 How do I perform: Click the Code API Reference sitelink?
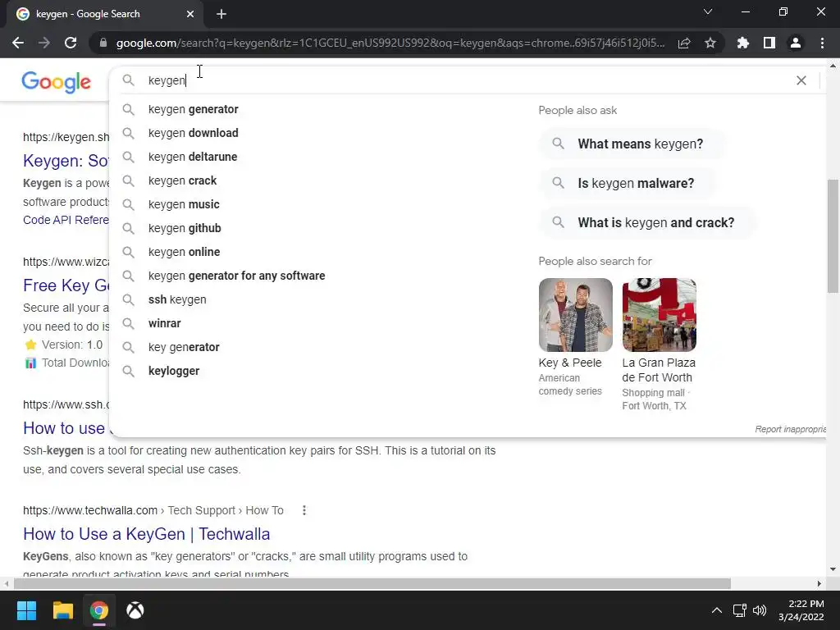point(66,220)
